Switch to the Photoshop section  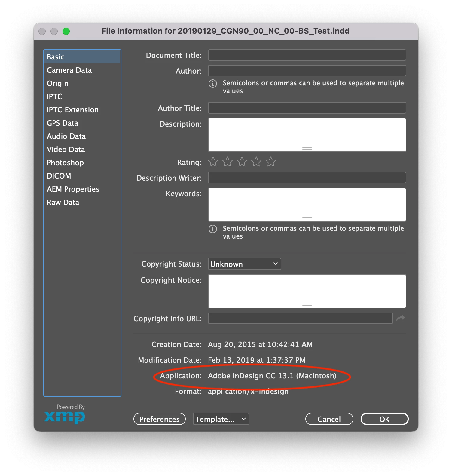click(x=82, y=163)
